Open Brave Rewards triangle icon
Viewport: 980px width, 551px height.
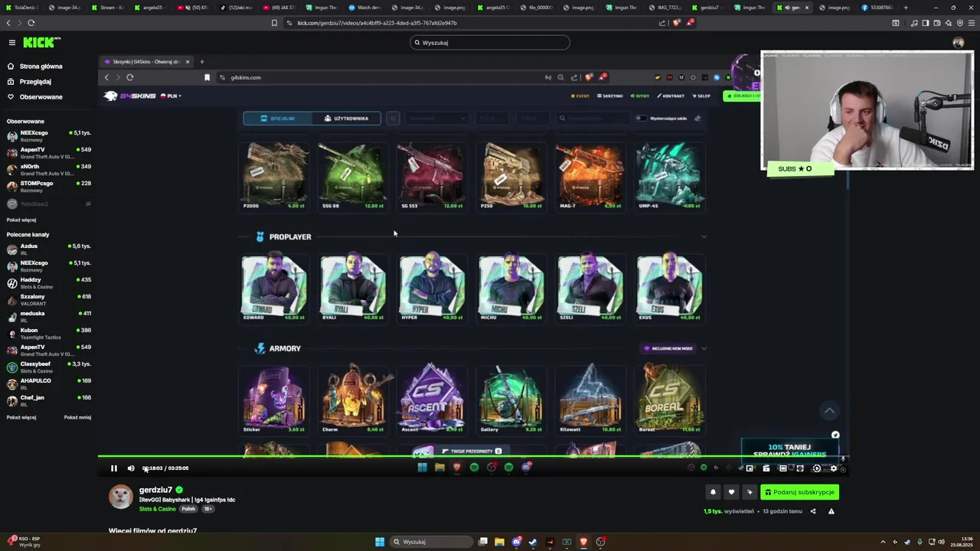[689, 23]
